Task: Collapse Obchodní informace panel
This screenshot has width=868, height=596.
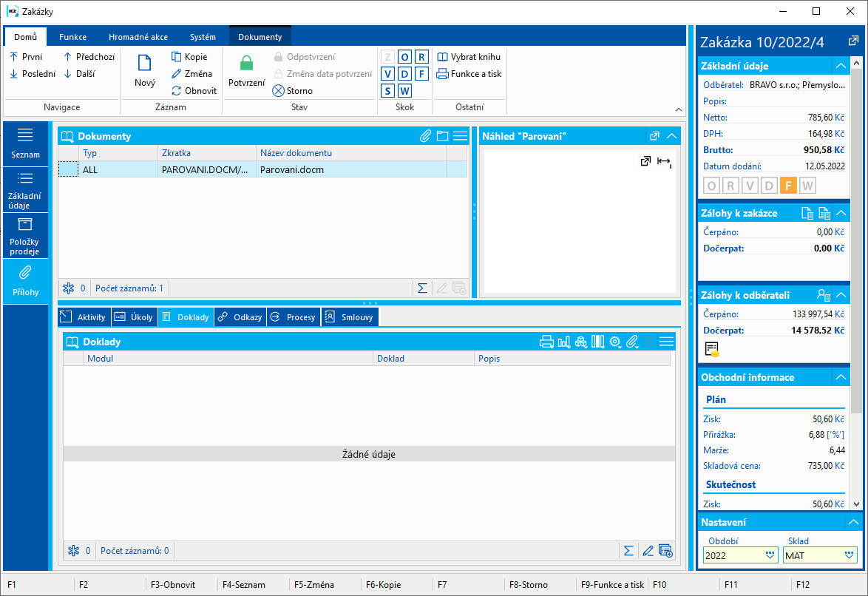Action: [x=841, y=377]
